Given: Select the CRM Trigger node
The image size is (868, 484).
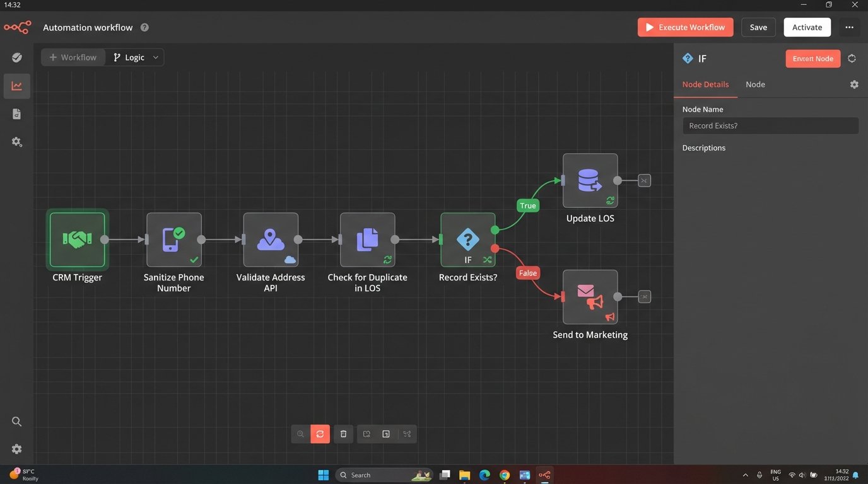Looking at the screenshot, I should 76,239.
